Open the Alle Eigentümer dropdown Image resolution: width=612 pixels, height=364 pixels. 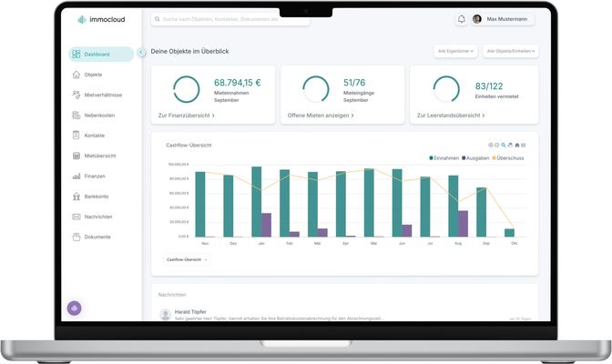coord(455,51)
